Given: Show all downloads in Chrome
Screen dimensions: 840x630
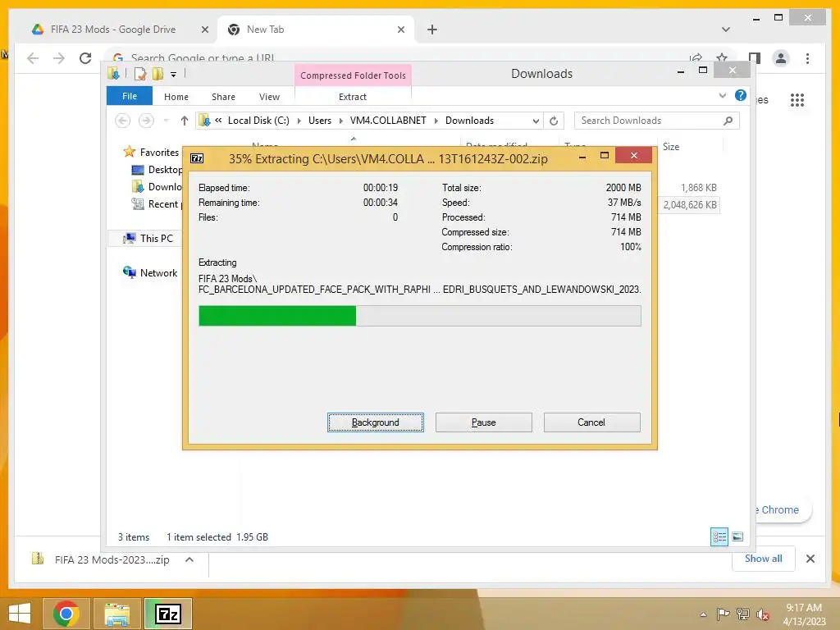Looking at the screenshot, I should (x=764, y=558).
